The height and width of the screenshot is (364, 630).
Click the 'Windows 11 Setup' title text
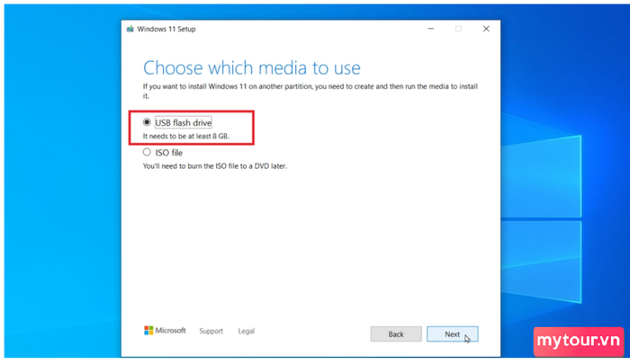click(x=166, y=29)
